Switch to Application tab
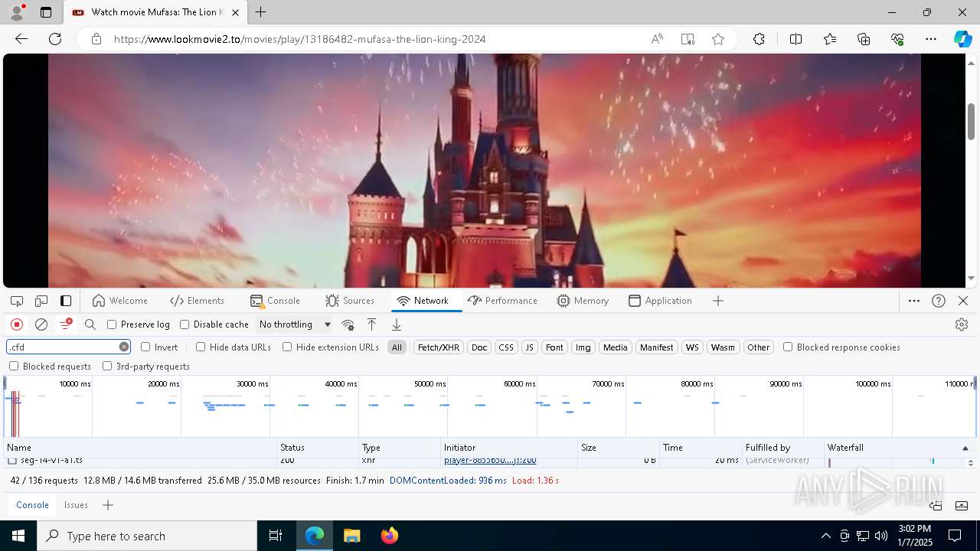 pos(660,301)
